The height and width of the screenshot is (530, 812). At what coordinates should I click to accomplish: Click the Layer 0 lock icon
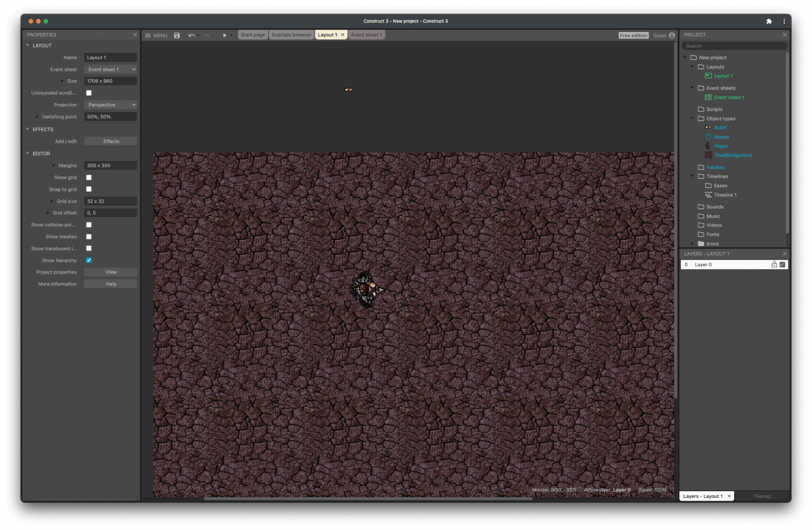point(774,264)
